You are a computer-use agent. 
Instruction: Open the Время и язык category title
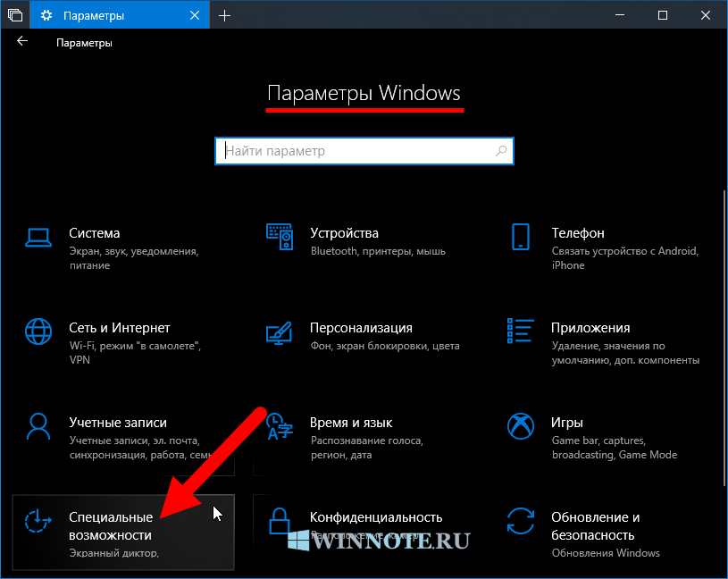point(350,423)
